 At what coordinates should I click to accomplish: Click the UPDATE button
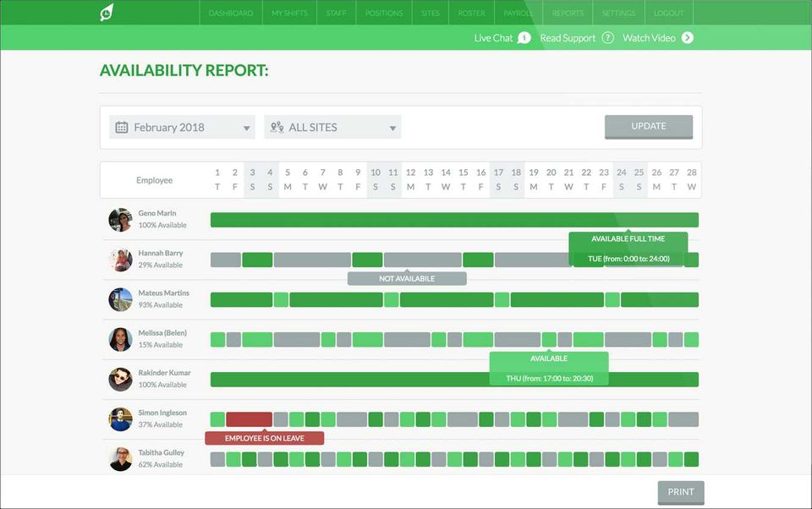coord(649,127)
